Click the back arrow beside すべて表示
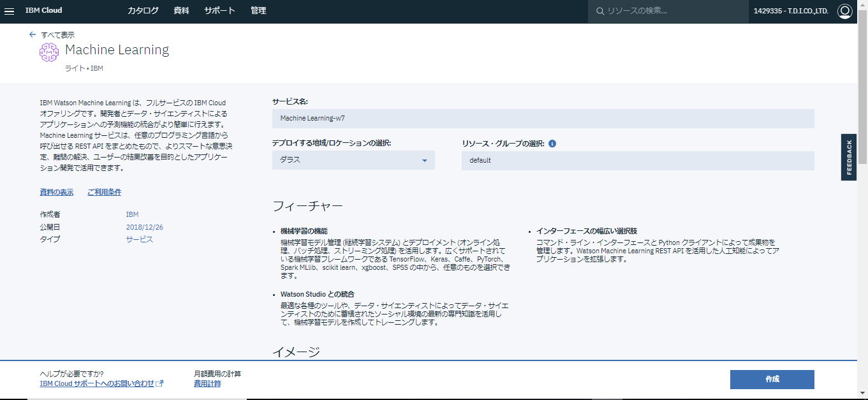Screen dimensions: 868x400 [x=33, y=35]
